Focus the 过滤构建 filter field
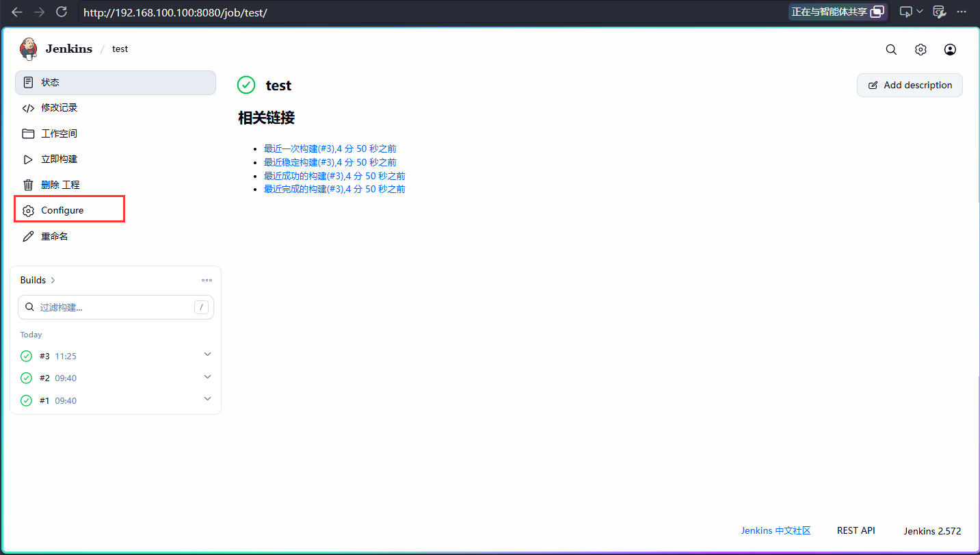This screenshot has width=980, height=555. [x=116, y=307]
